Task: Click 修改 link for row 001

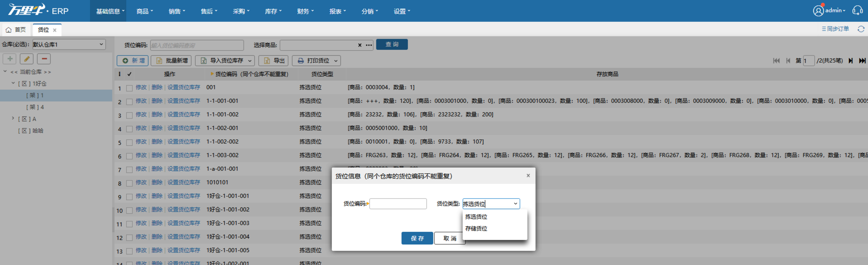Action: coord(141,87)
